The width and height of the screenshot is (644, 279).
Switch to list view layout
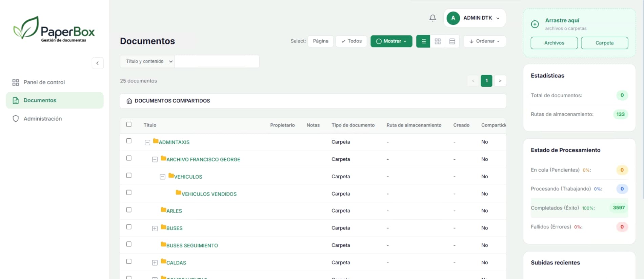coord(423,41)
